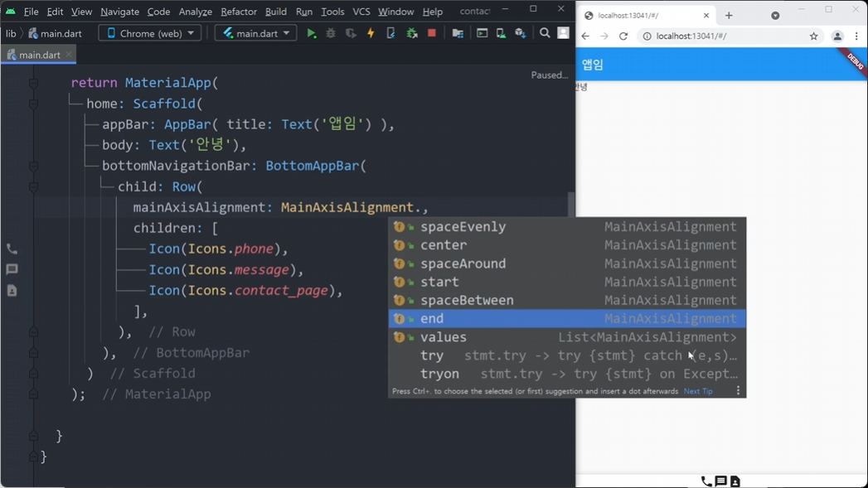Open a new Chrome tab

tap(729, 16)
